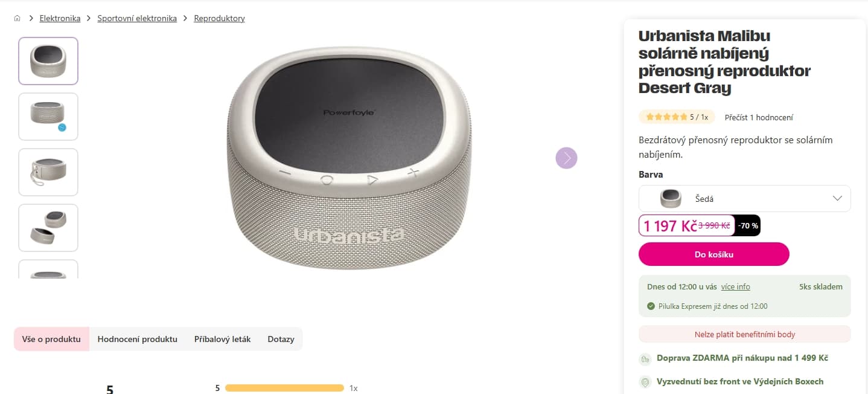Select the second thumbnail with blue badge

48,117
